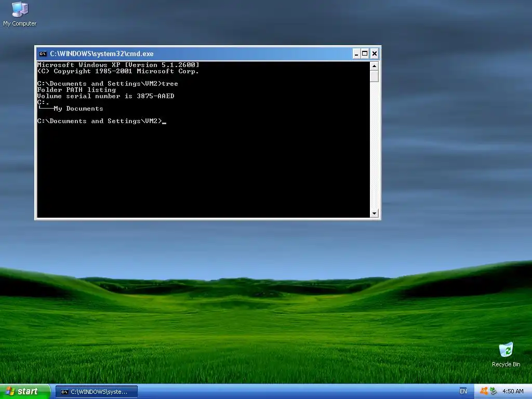Click the cmd vertical scrollbar thumb
The height and width of the screenshot is (399, 532).
click(x=374, y=76)
